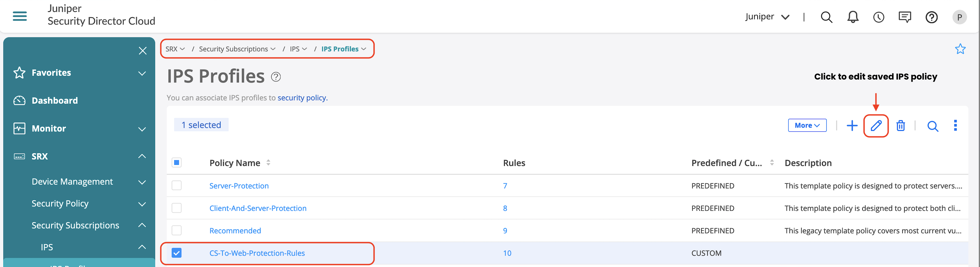This screenshot has width=980, height=267.
Task: Uncheck the CS-To-Web-Protection-Rules checkbox
Action: pos(177,253)
